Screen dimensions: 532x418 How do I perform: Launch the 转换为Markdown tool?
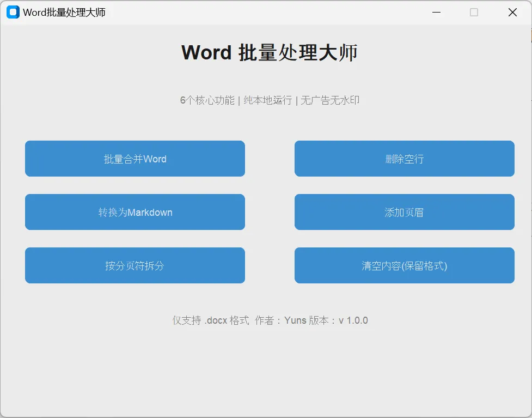click(x=135, y=212)
